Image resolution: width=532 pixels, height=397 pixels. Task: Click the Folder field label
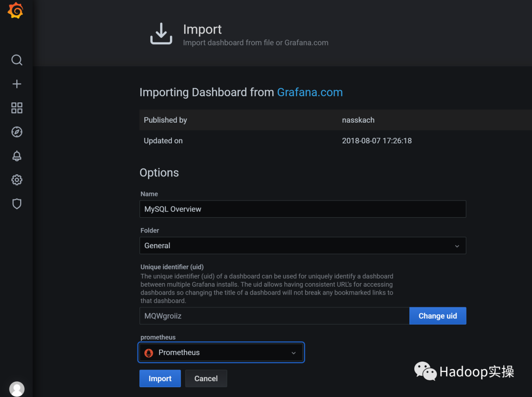click(150, 231)
